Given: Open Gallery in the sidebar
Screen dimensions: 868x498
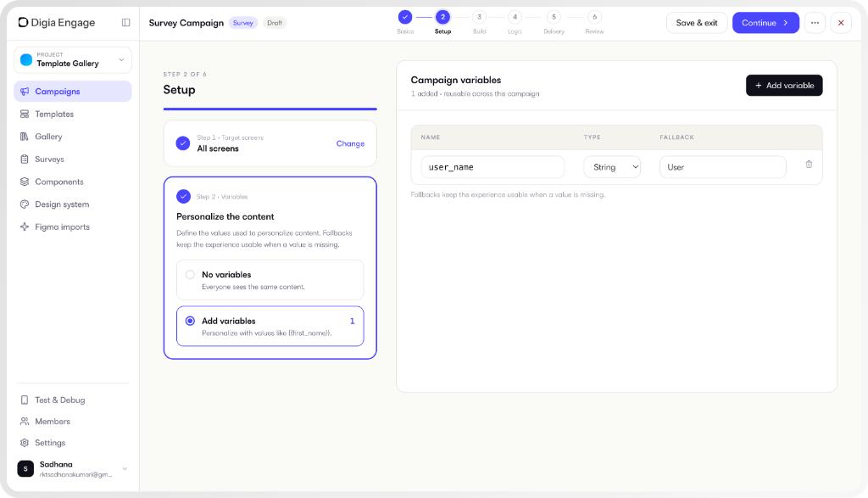Looking at the screenshot, I should pyautogui.click(x=73, y=137).
